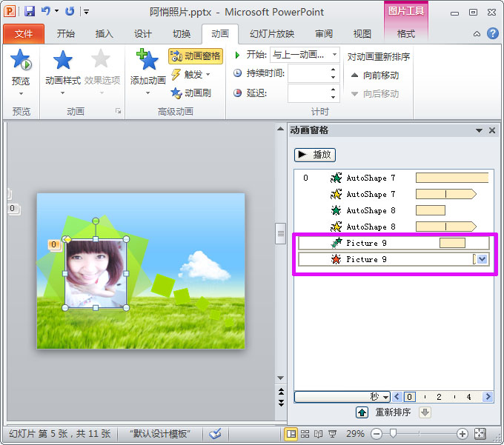Click 重新排序 move down arrow
The height and width of the screenshot is (445, 504).
(x=425, y=412)
